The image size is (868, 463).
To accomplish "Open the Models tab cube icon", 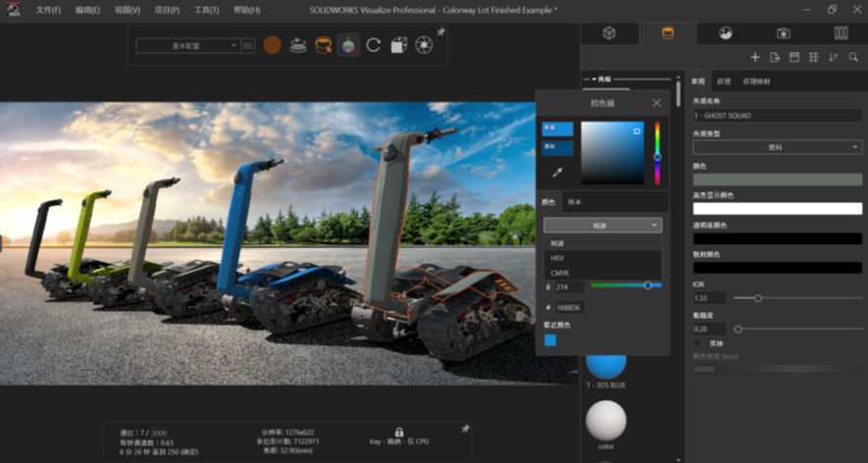I will (609, 32).
